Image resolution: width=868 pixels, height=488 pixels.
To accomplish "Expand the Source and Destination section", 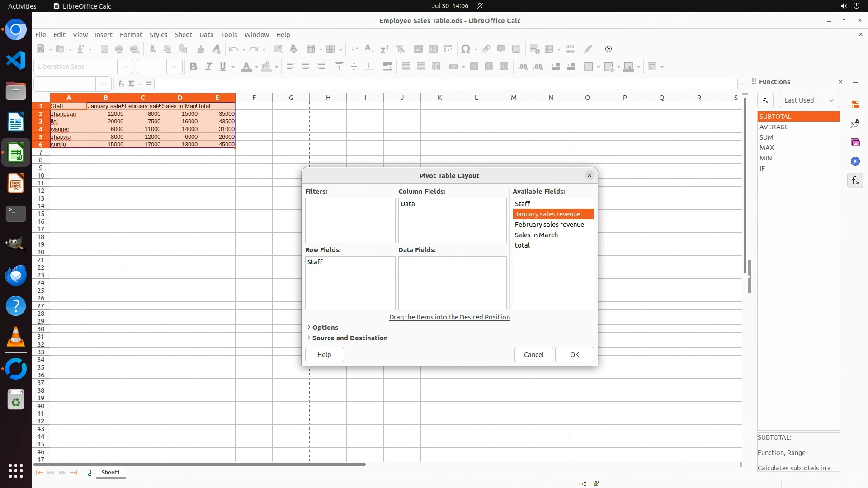I will [x=349, y=338].
